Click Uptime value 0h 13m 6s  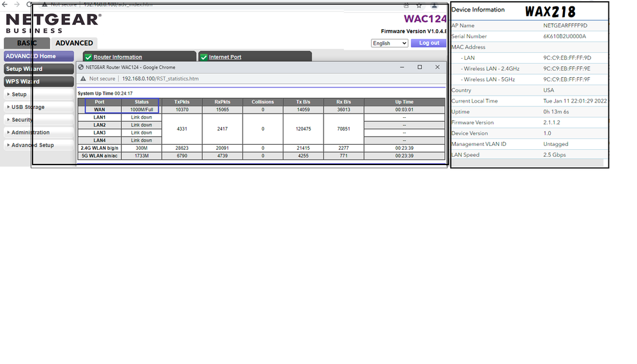coord(556,112)
